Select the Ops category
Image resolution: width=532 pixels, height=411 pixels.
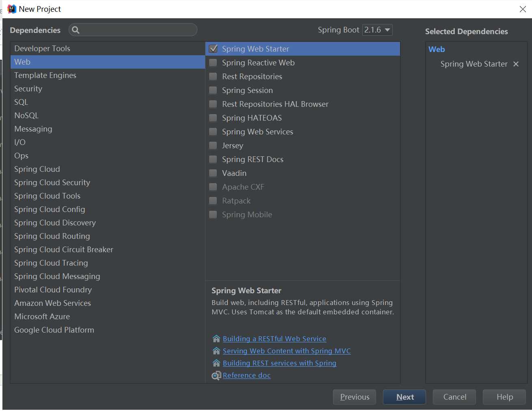tap(108, 156)
